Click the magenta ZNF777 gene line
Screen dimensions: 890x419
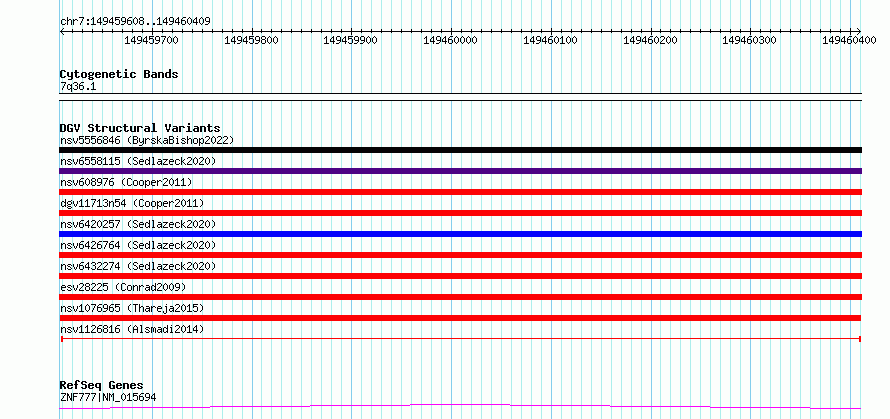[x=460, y=407]
